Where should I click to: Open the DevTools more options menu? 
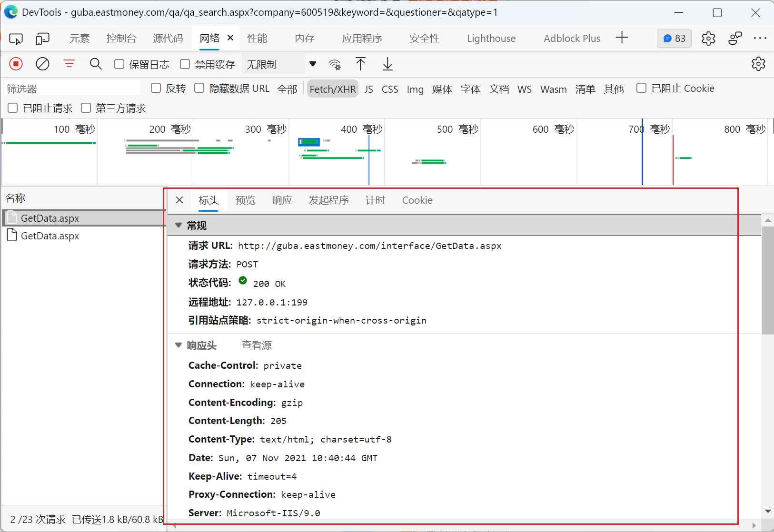click(x=760, y=39)
